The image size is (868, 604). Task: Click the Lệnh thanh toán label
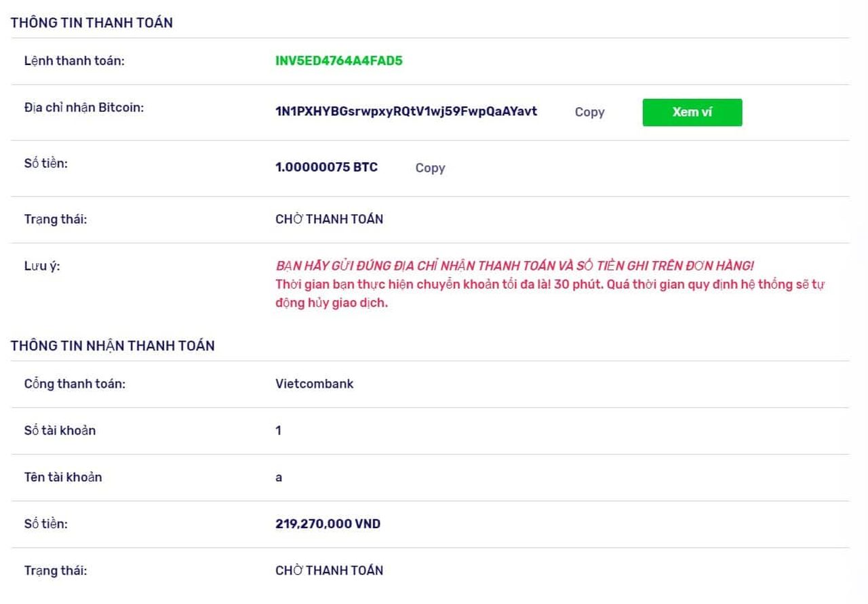(x=74, y=61)
